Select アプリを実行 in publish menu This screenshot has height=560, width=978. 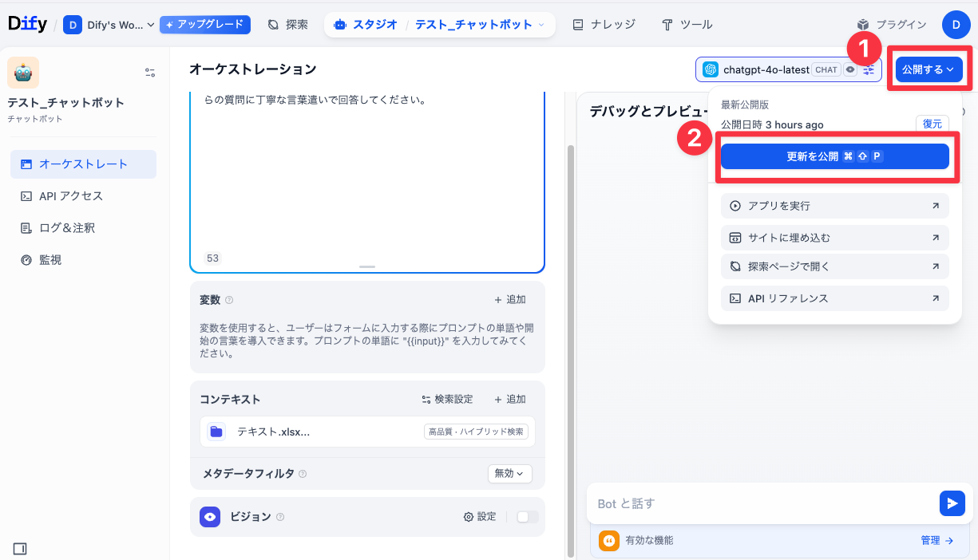tap(834, 206)
